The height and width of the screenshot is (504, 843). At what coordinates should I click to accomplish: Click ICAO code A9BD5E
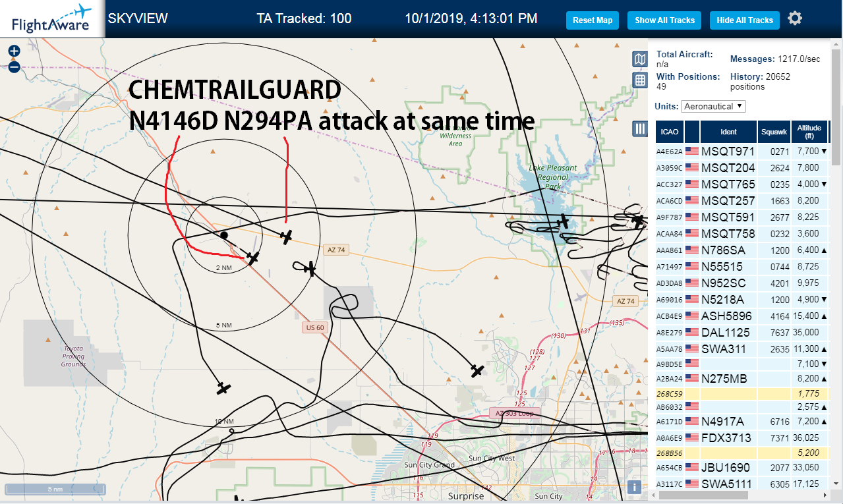[669, 364]
